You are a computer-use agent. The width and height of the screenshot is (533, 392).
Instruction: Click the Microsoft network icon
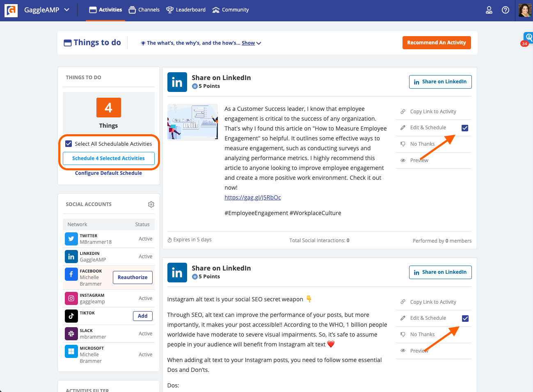pos(71,351)
